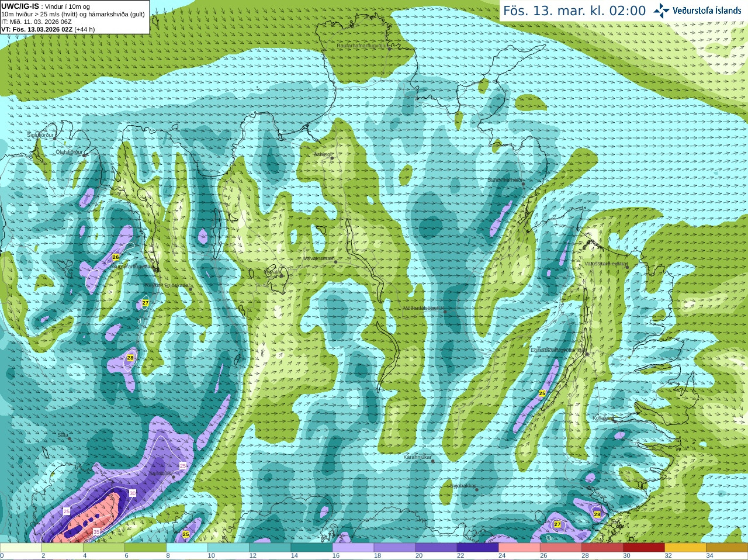Click the Kollaleira station label
This screenshot has height=560, width=748.
[603, 418]
